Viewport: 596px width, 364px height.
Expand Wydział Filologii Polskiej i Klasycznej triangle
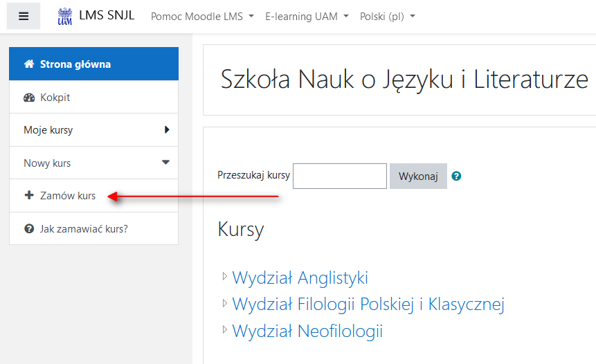tap(225, 303)
